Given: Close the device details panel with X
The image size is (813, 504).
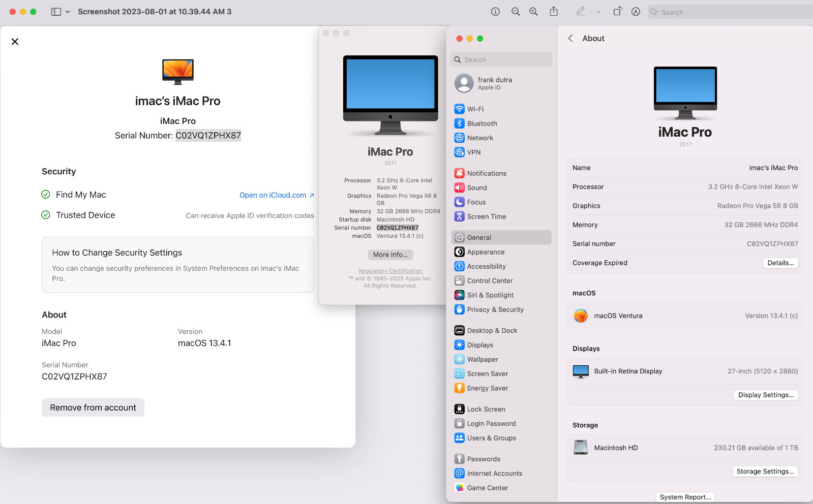Looking at the screenshot, I should click(x=15, y=42).
